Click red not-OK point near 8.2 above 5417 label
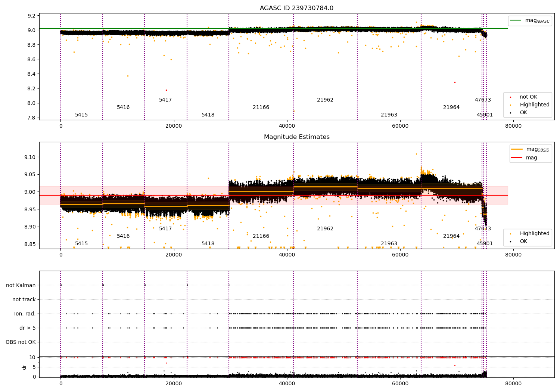 (166, 90)
